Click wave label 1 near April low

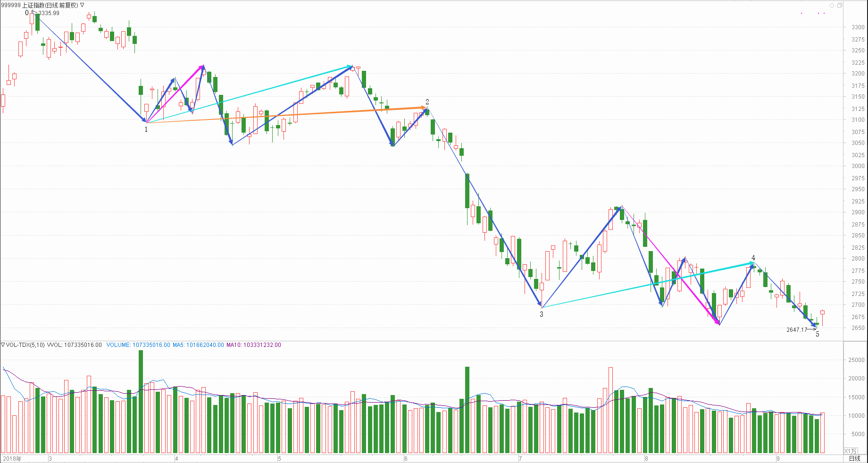point(146,129)
